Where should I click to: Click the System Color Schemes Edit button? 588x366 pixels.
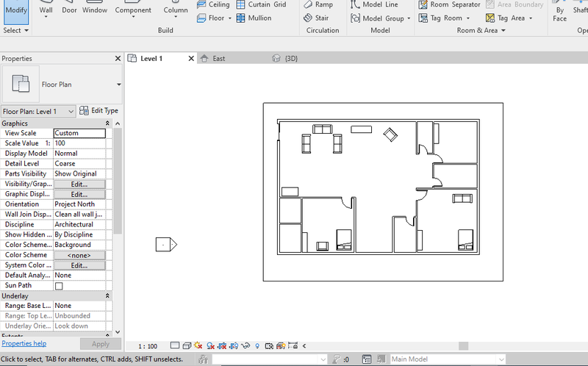[x=79, y=265]
